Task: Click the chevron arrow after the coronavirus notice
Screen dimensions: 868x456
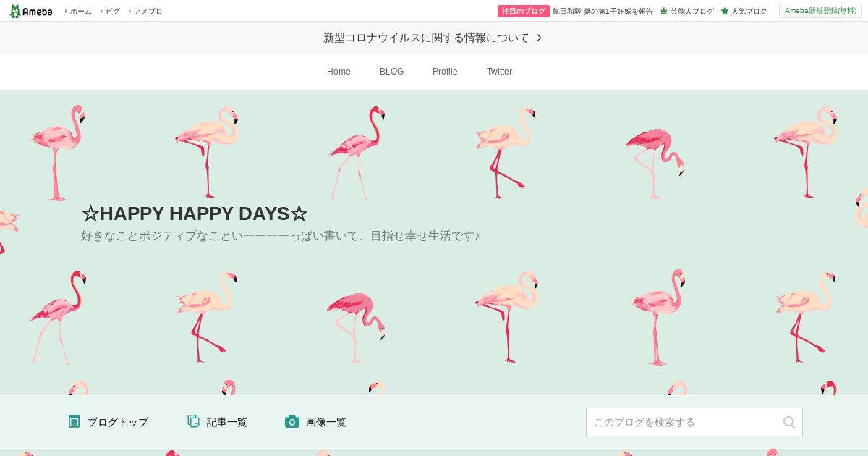Action: coord(539,38)
